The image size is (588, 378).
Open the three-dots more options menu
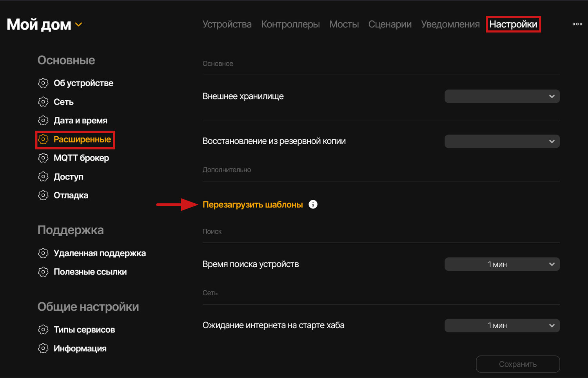[x=577, y=24]
